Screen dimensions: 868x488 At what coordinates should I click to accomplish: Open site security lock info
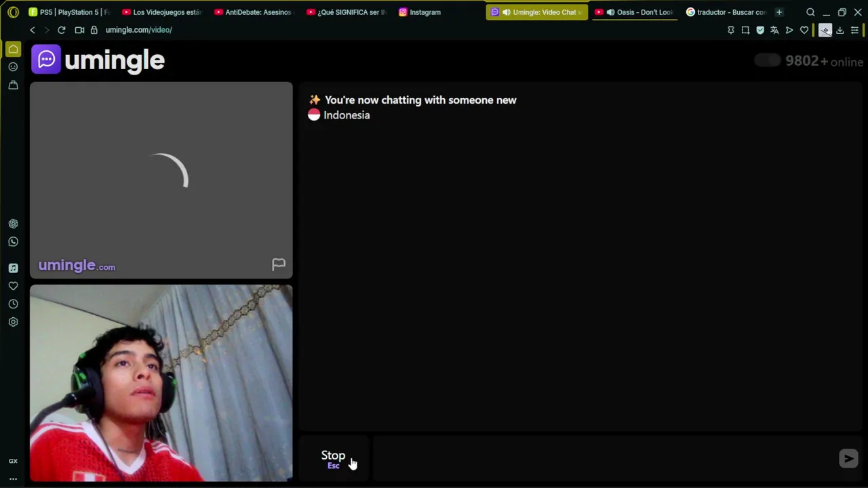(x=94, y=30)
